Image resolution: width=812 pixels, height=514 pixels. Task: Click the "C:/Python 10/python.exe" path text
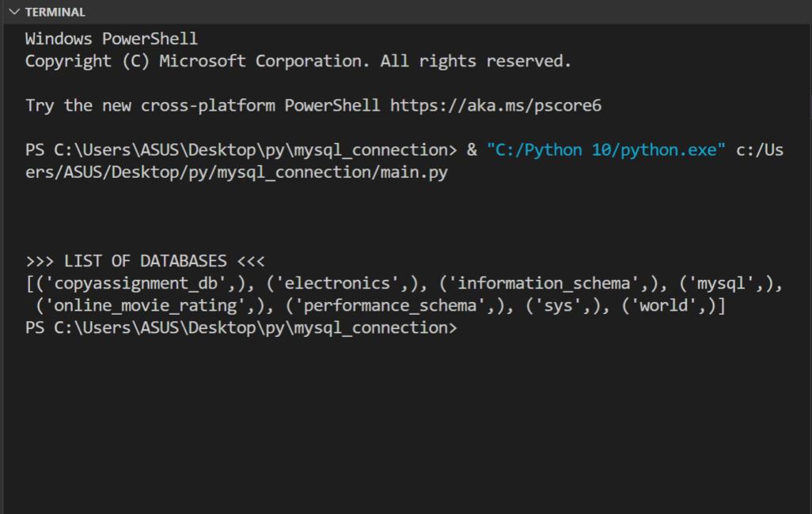(606, 149)
